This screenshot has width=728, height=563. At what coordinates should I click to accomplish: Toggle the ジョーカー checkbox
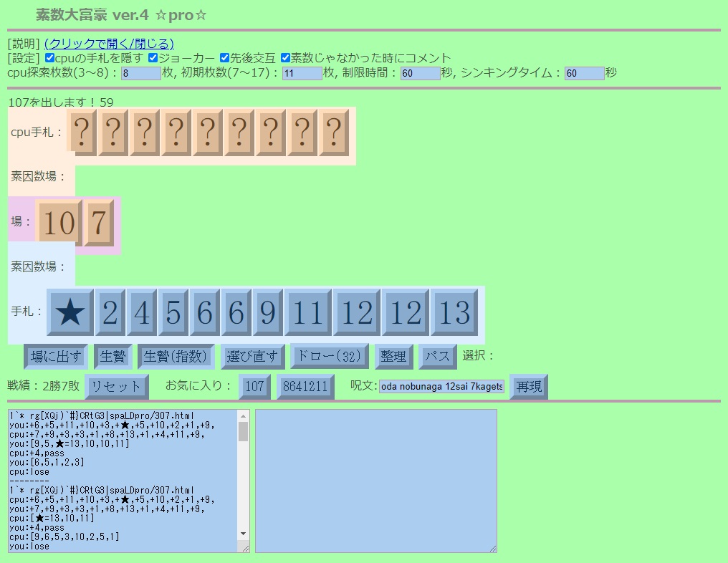pyautogui.click(x=153, y=58)
